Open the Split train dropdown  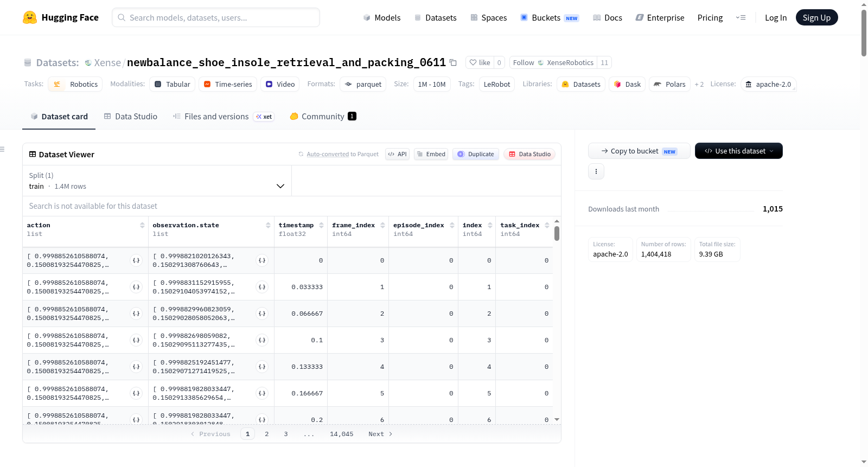[x=157, y=181]
